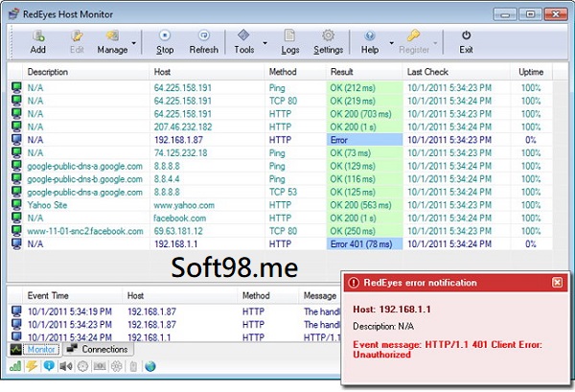Screen dimensions: 575x392
Task: Sort by the Host column header
Action: pyautogui.click(x=207, y=72)
